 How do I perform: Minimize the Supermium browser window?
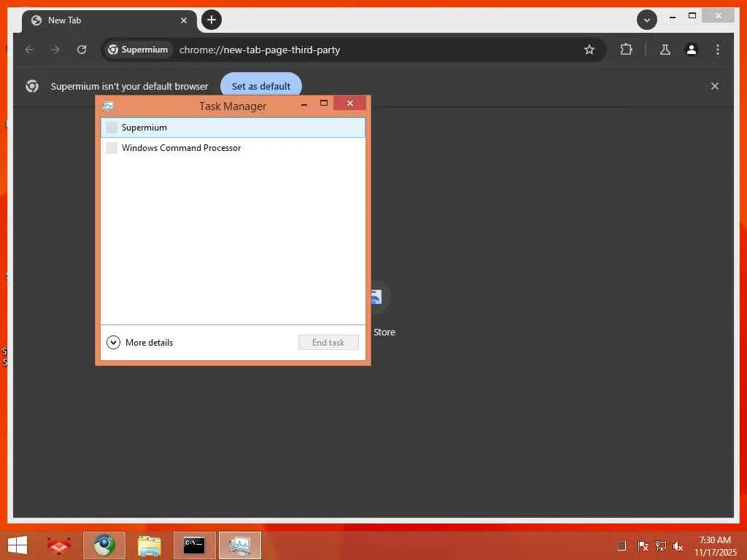click(672, 17)
